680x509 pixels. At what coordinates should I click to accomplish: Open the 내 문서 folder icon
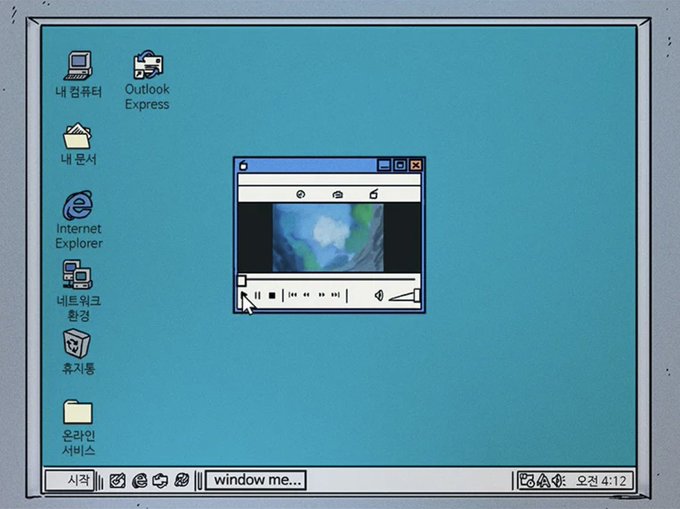click(78, 144)
